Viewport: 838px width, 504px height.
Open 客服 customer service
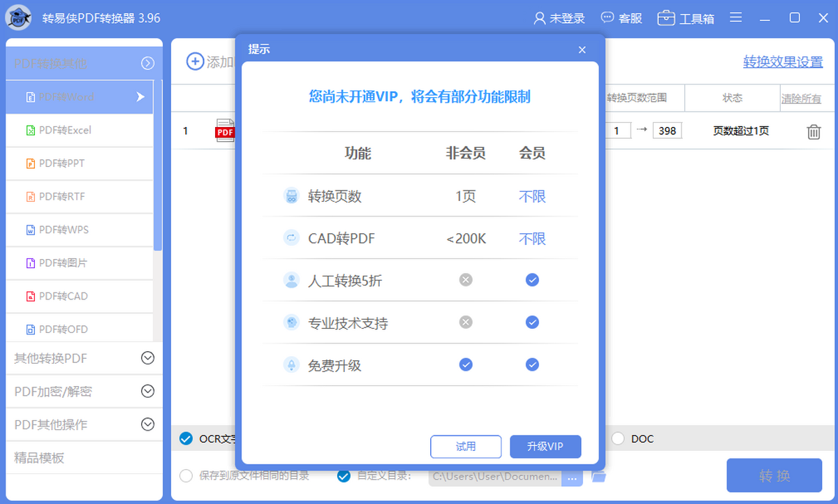pyautogui.click(x=621, y=18)
